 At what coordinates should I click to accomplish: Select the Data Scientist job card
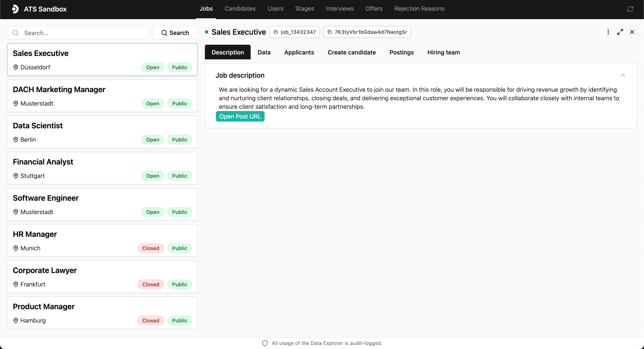(x=102, y=132)
